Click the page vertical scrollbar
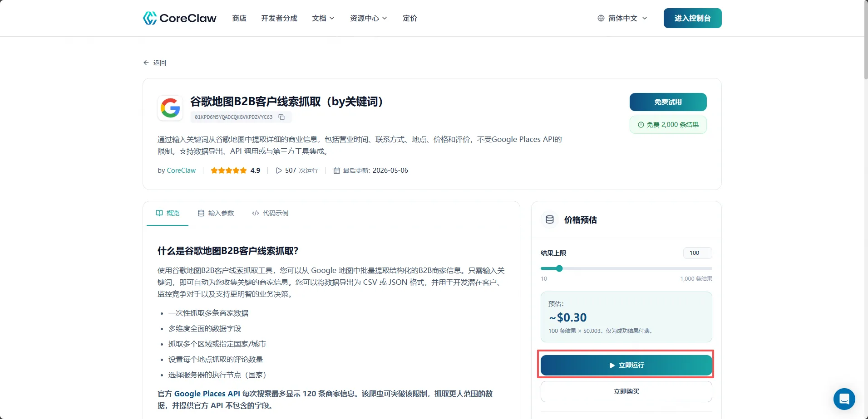The image size is (868, 419). 865,40
